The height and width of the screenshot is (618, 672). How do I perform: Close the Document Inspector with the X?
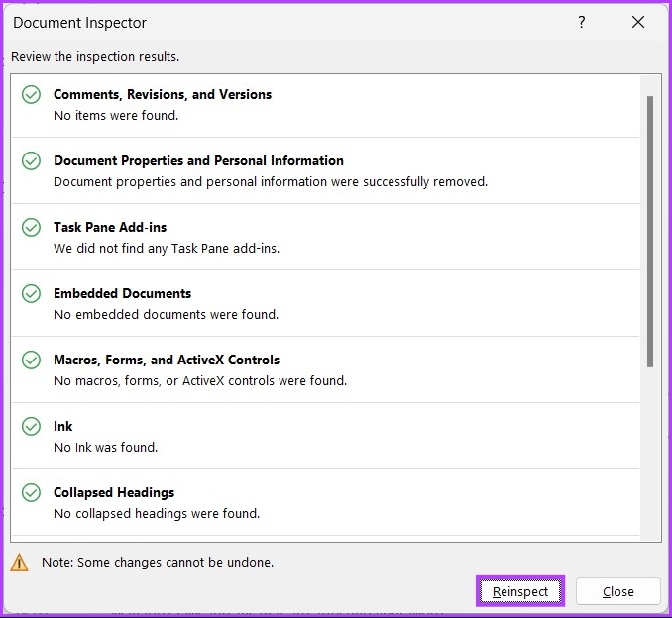(x=638, y=22)
